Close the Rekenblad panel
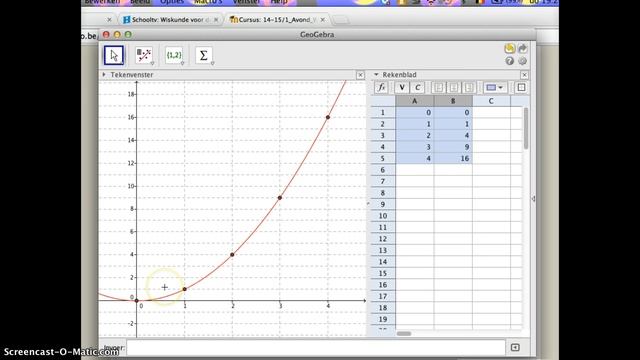This screenshot has height=360, width=640. pyautogui.click(x=524, y=75)
